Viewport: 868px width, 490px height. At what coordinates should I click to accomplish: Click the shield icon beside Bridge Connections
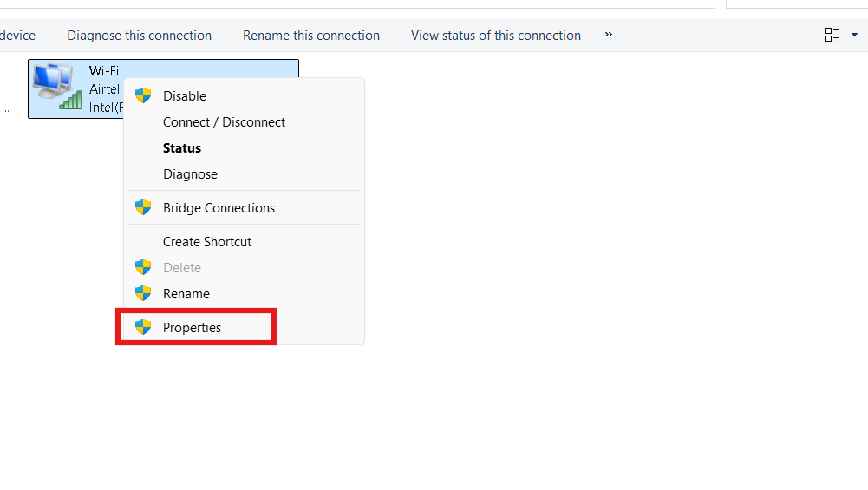[x=143, y=208]
